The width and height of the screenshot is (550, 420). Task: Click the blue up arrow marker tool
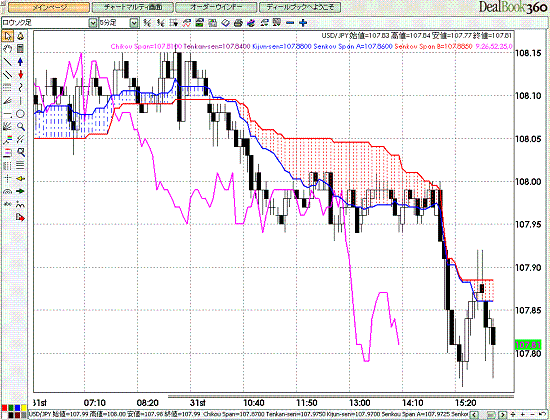20,62
